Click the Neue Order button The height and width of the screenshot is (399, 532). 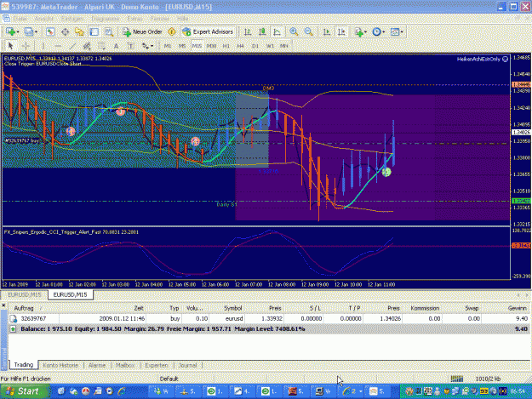[142, 31]
